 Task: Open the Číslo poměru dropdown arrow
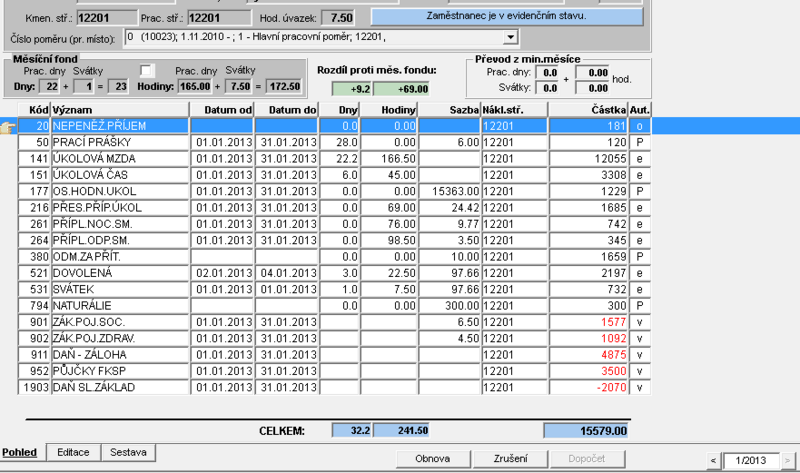tap(510, 37)
